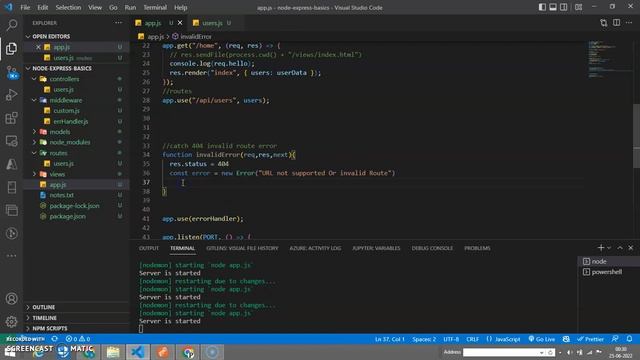Click invalidError in the breadcrumb
The image size is (640, 360).
point(196,36)
